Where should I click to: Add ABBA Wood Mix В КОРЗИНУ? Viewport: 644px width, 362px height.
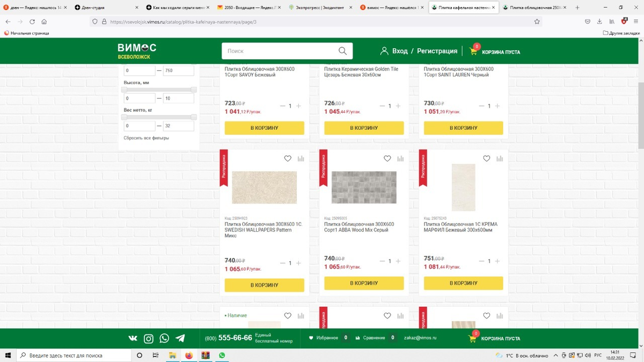[364, 283]
